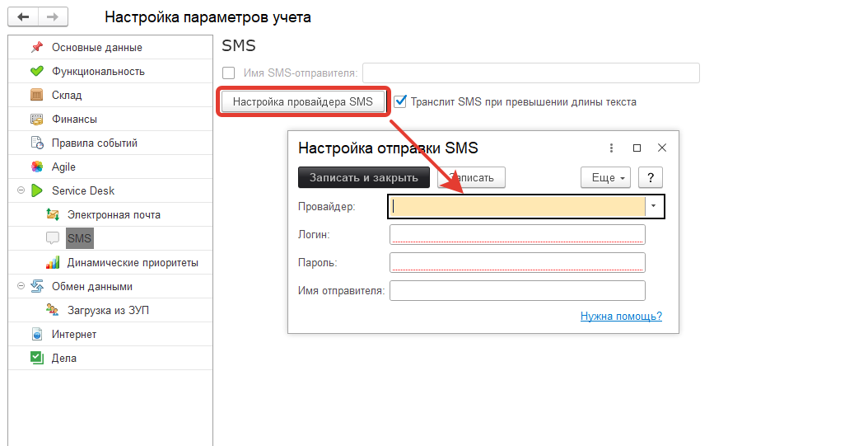Select the Service Desk item
Screen dimensions: 868x446
(83, 190)
